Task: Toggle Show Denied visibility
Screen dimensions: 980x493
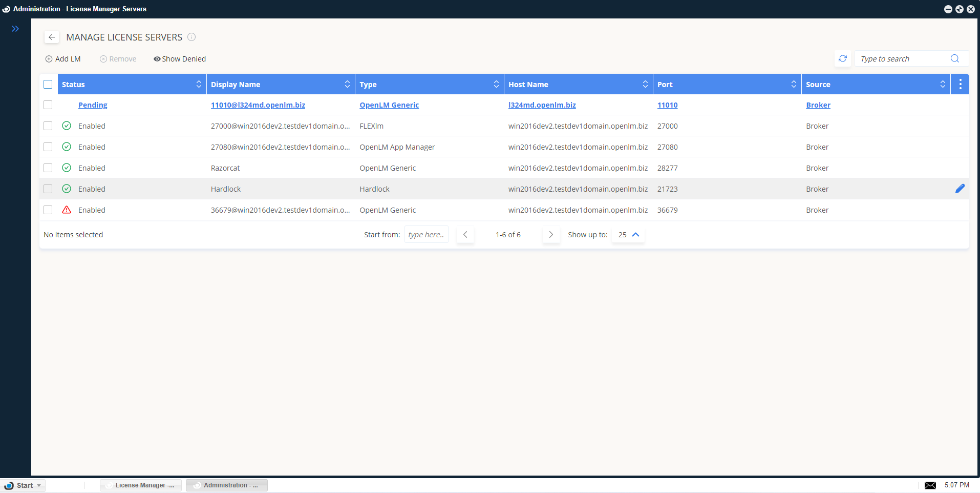Action: point(180,59)
